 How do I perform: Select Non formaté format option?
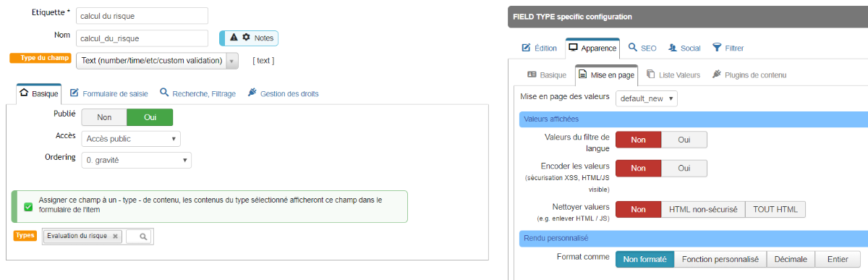click(x=644, y=259)
